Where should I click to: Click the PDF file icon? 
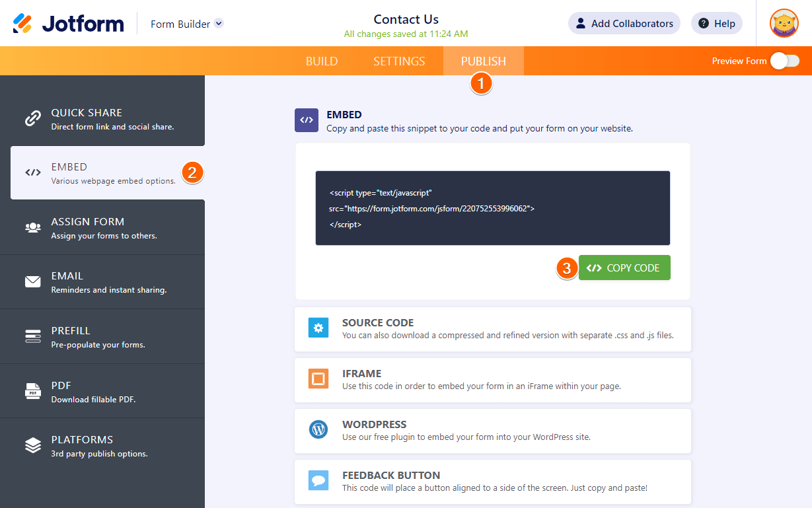point(33,391)
